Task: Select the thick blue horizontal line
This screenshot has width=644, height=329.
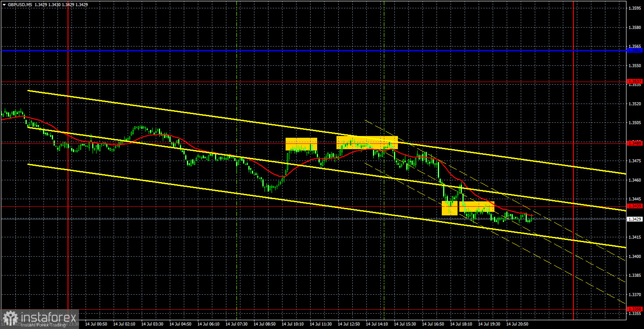Action: click(x=314, y=50)
